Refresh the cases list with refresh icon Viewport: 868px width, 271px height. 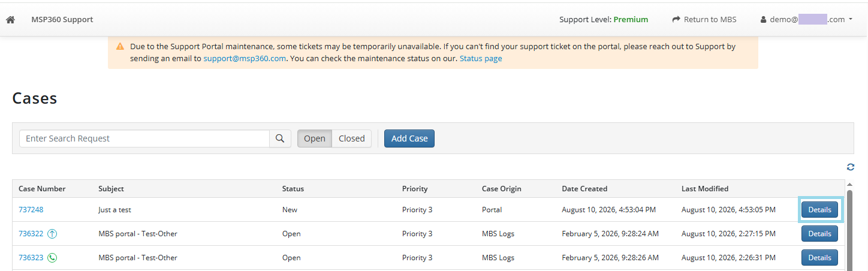point(851,167)
